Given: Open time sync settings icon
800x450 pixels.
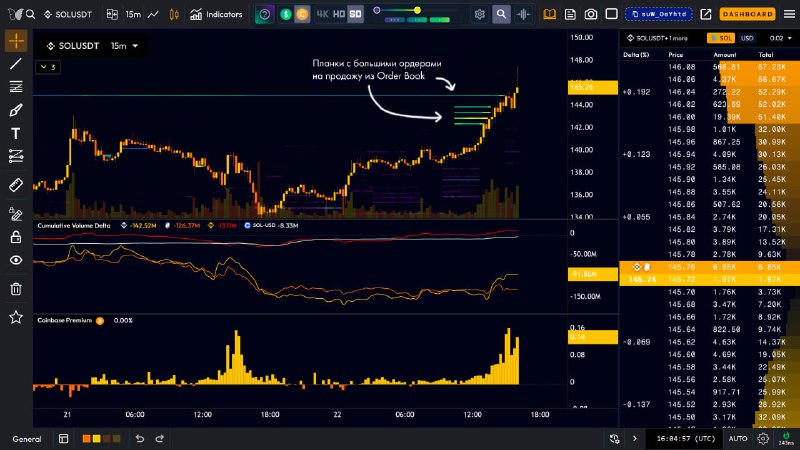Looking at the screenshot, I should (x=614, y=439).
